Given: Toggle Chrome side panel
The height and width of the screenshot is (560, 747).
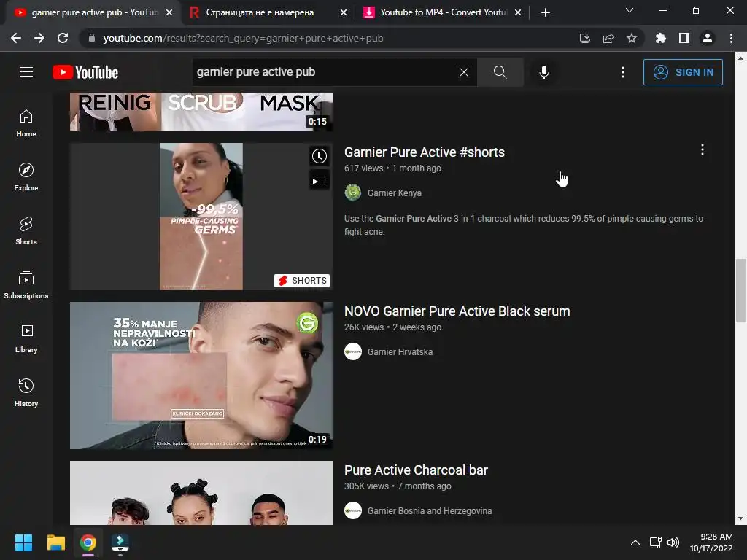Looking at the screenshot, I should pyautogui.click(x=684, y=38).
